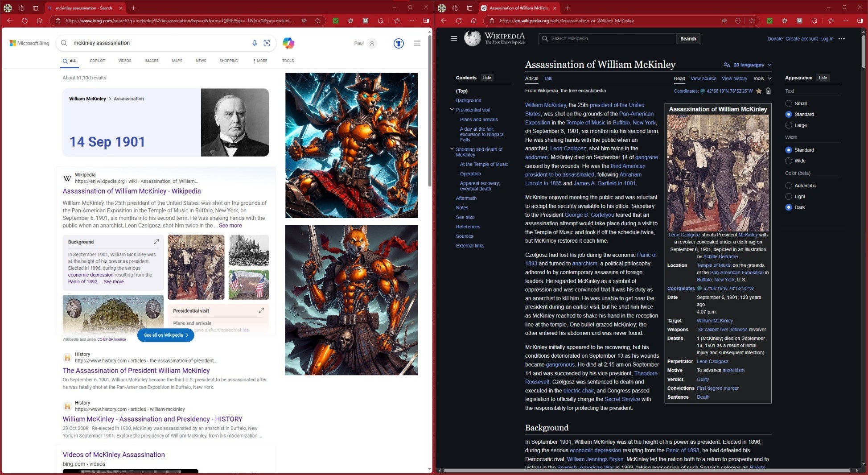Open Bing hamburger settings menu

[x=417, y=43]
